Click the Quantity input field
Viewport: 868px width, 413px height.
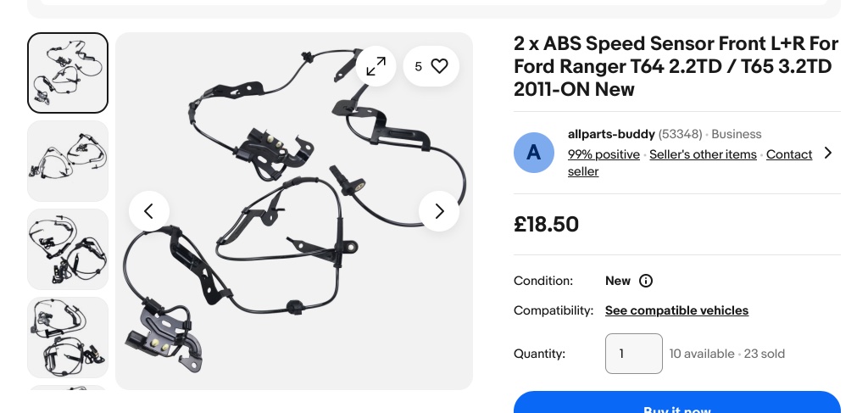pos(633,354)
